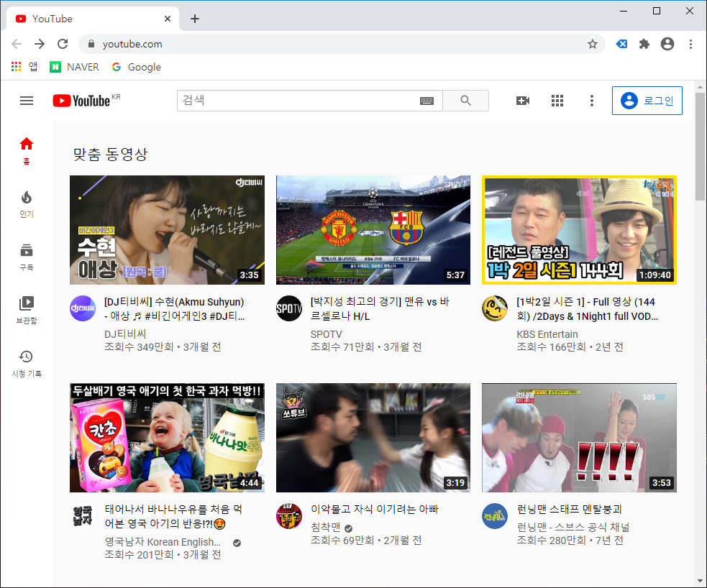
Task: Bookmark this page with the star
Action: [593, 44]
